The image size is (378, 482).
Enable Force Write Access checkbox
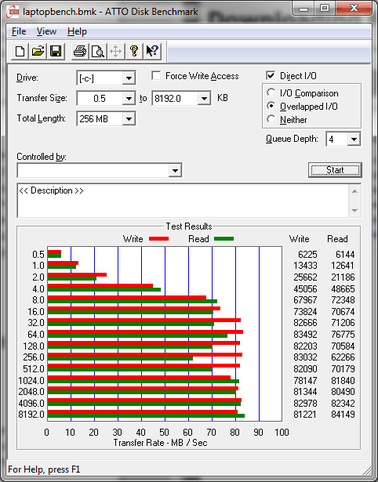[156, 75]
